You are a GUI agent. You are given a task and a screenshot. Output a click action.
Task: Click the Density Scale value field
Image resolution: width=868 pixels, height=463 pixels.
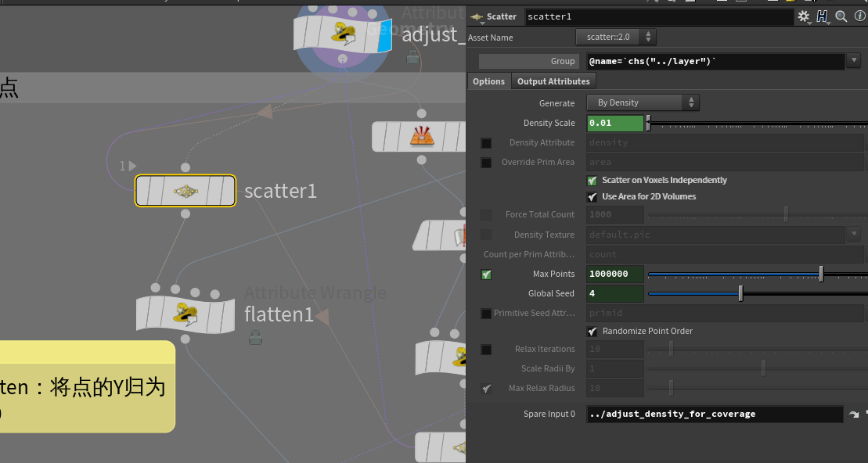pos(614,123)
